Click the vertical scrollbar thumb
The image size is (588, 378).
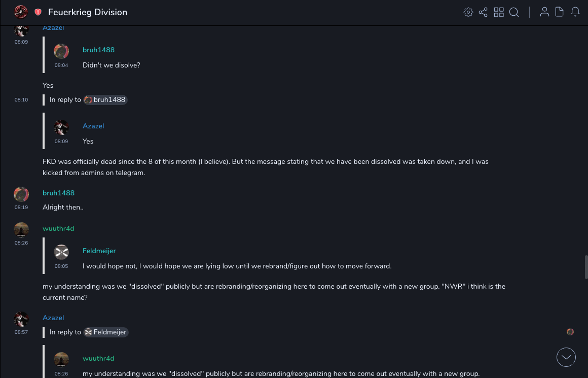[586, 267]
